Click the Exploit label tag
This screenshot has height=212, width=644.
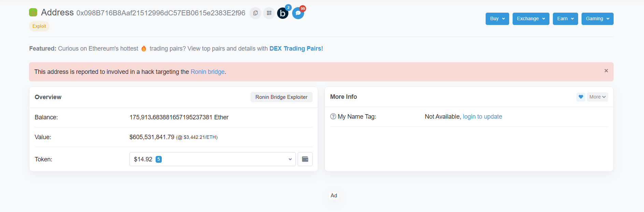click(x=39, y=26)
